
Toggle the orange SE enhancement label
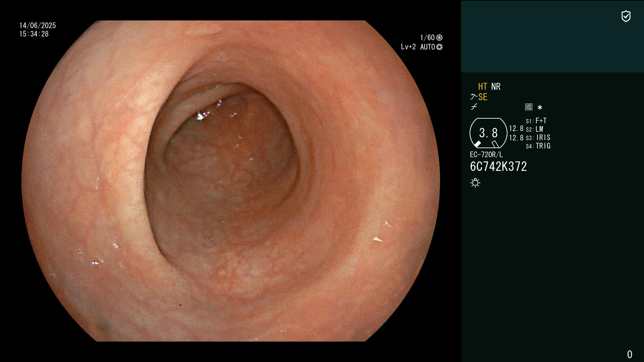click(483, 97)
